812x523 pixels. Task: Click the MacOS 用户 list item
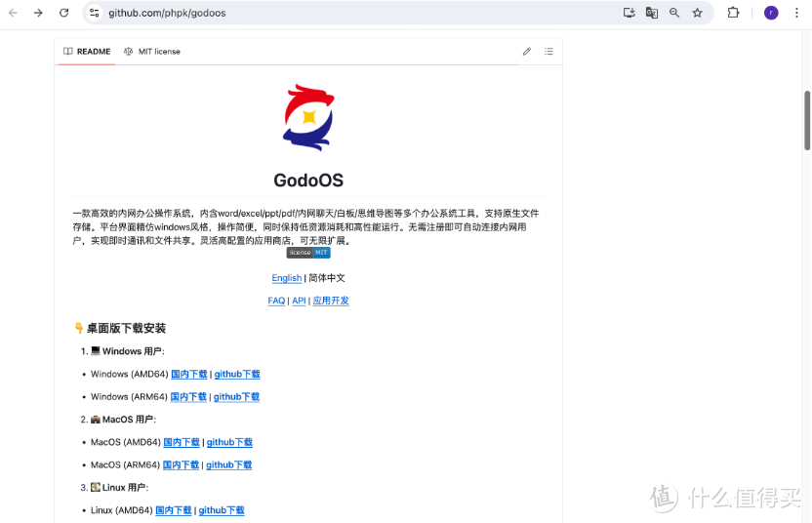pyautogui.click(x=124, y=420)
